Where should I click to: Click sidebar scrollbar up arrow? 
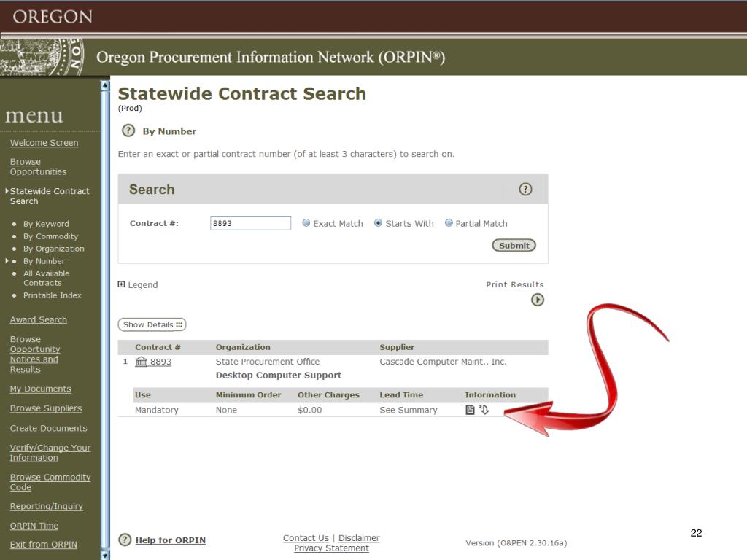pos(105,85)
